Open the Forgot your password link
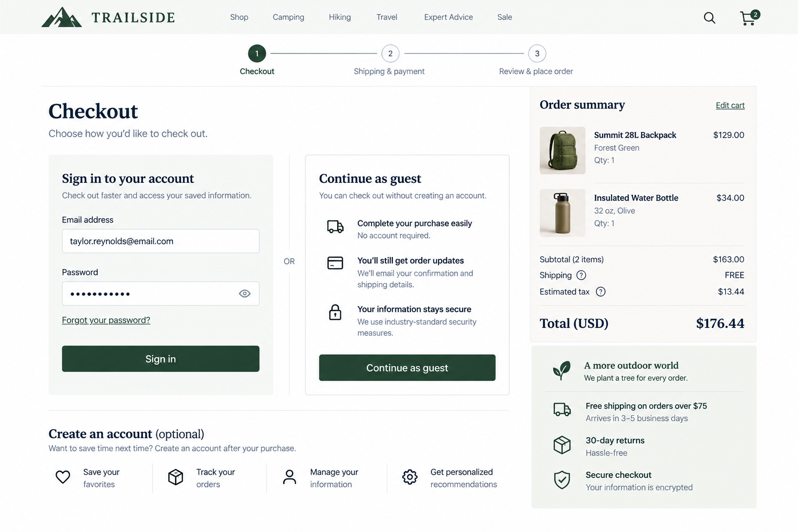The width and height of the screenshot is (798, 532). pyautogui.click(x=106, y=320)
